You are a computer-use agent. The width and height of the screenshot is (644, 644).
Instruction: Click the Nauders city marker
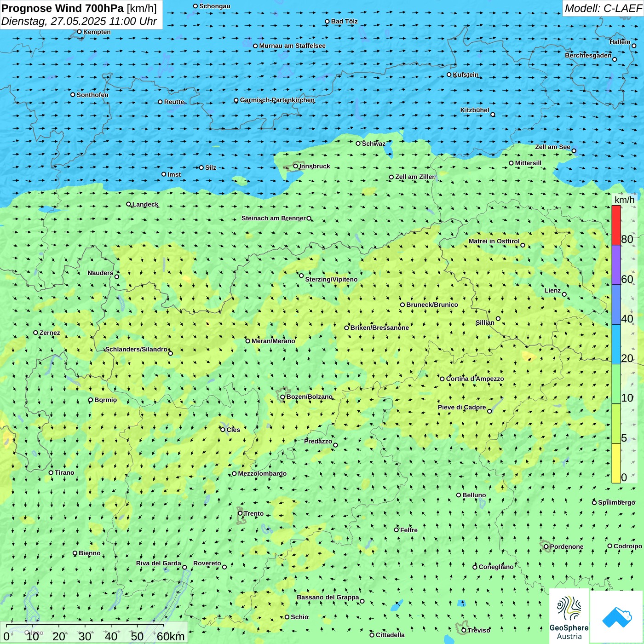pyautogui.click(x=117, y=276)
